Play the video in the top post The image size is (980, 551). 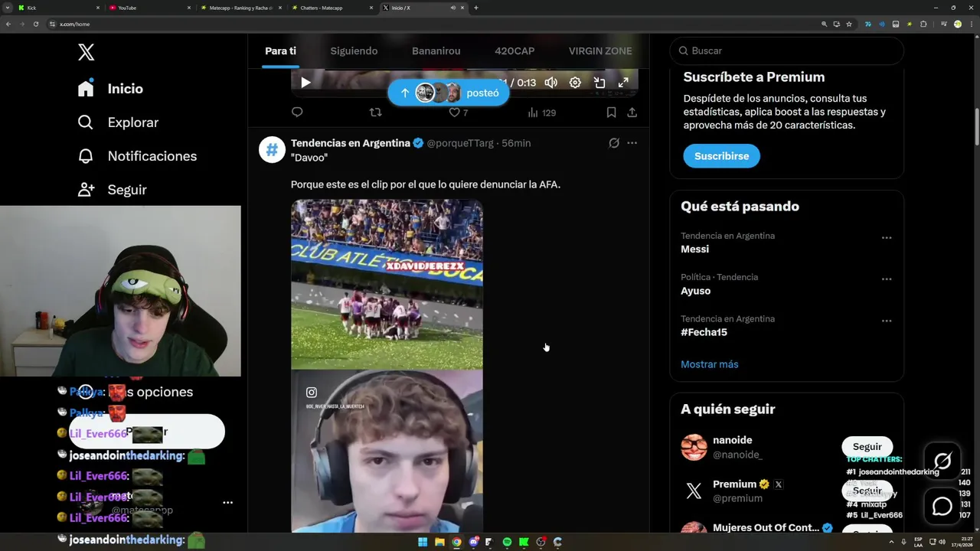[305, 83]
